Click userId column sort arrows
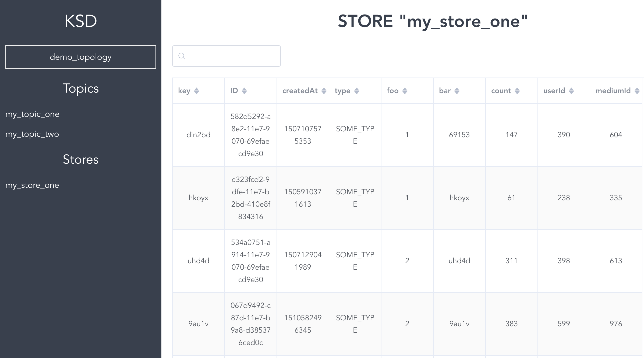This screenshot has width=644, height=358. 571,91
